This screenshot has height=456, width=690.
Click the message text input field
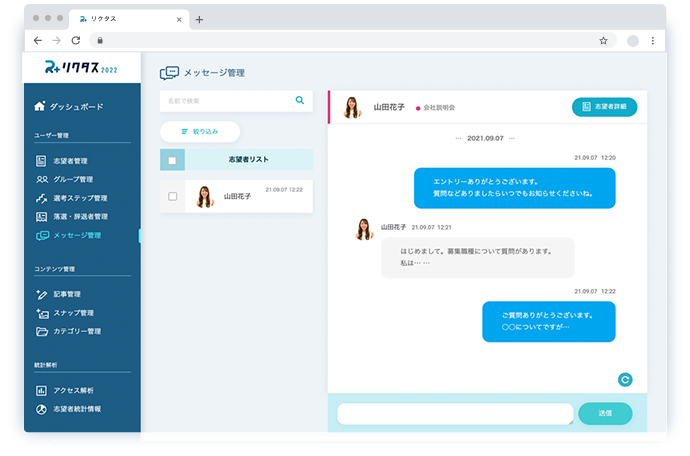point(455,413)
